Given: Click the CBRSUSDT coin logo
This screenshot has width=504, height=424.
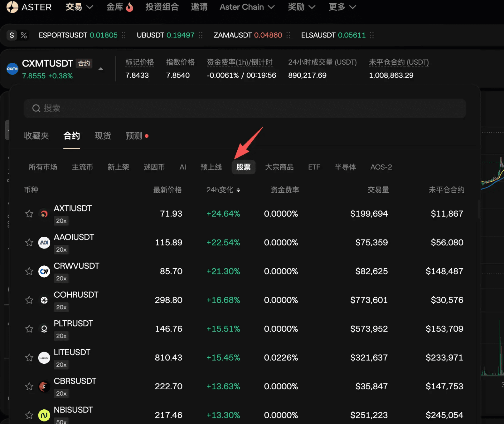Looking at the screenshot, I should (44, 387).
